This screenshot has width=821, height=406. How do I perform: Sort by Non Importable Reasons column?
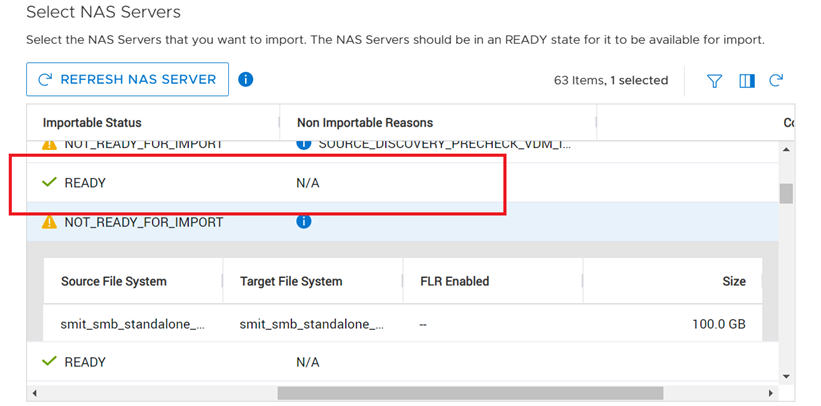[364, 122]
